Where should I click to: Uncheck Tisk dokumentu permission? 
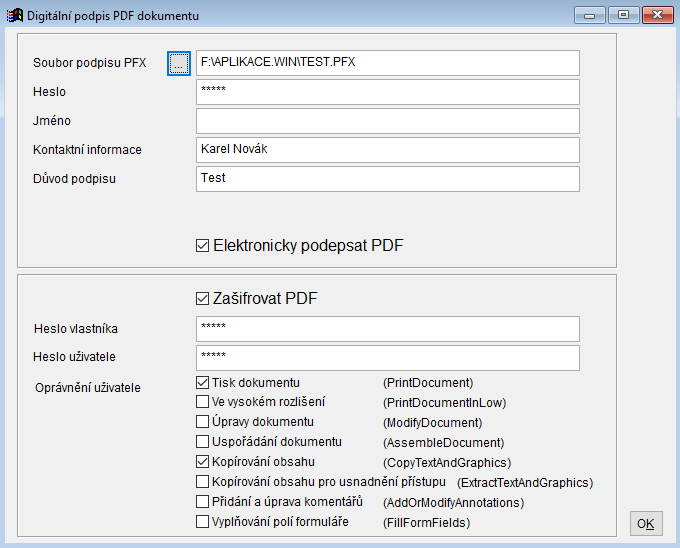pos(202,382)
